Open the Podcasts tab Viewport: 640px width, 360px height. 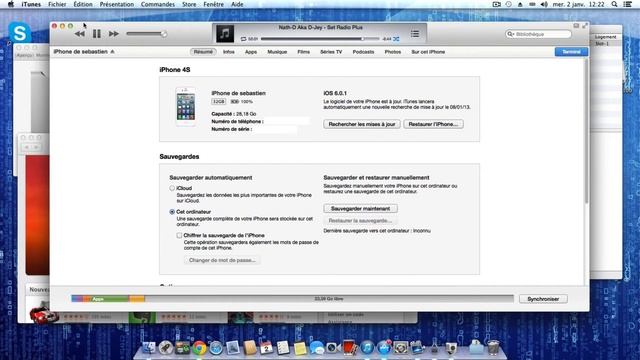363,52
